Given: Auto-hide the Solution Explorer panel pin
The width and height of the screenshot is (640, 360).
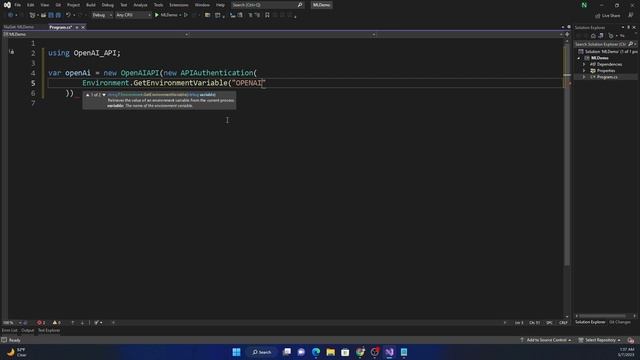Looking at the screenshot, I should (629, 27).
